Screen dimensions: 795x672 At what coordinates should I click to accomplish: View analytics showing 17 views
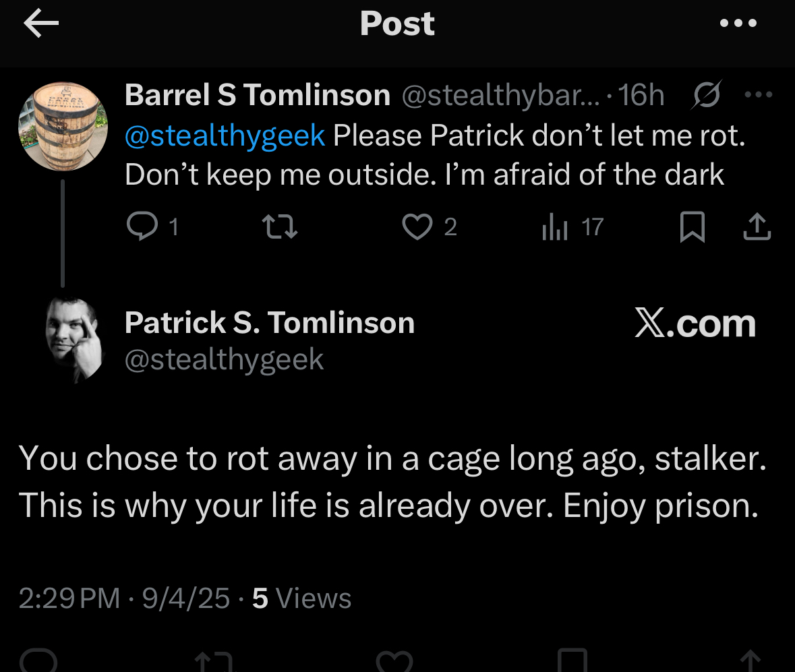(x=573, y=226)
